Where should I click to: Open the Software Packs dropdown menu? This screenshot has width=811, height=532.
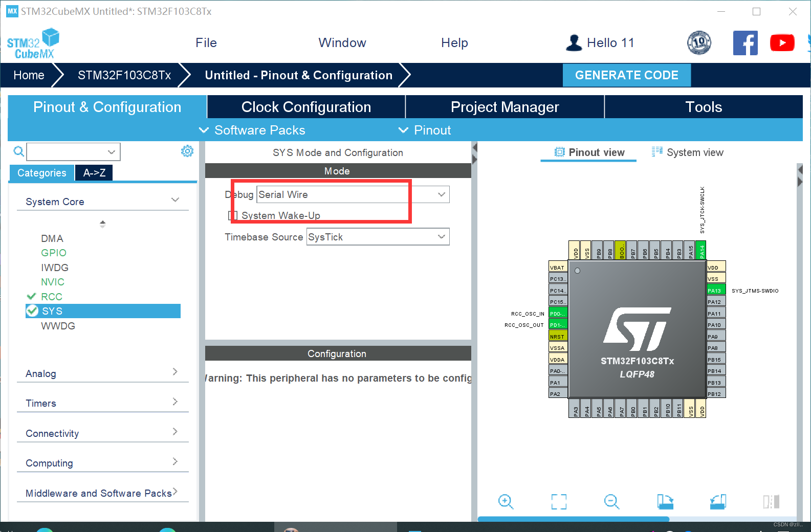pyautogui.click(x=252, y=130)
